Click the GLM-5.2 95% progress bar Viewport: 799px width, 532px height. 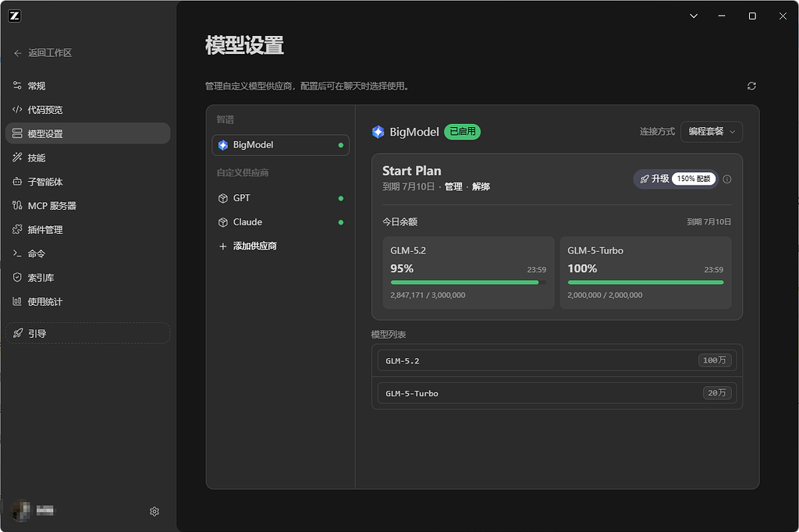pyautogui.click(x=468, y=282)
